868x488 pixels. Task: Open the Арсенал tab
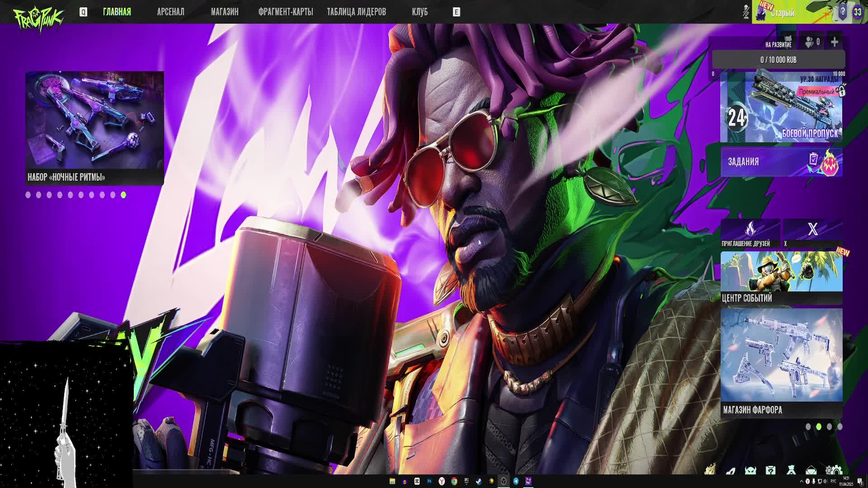tap(170, 12)
